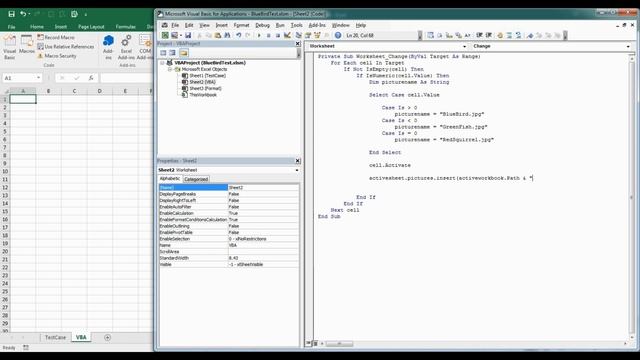Open Project Explorer icon in VBA toolbar
Viewport: 640px width, 360px height.
(298, 36)
